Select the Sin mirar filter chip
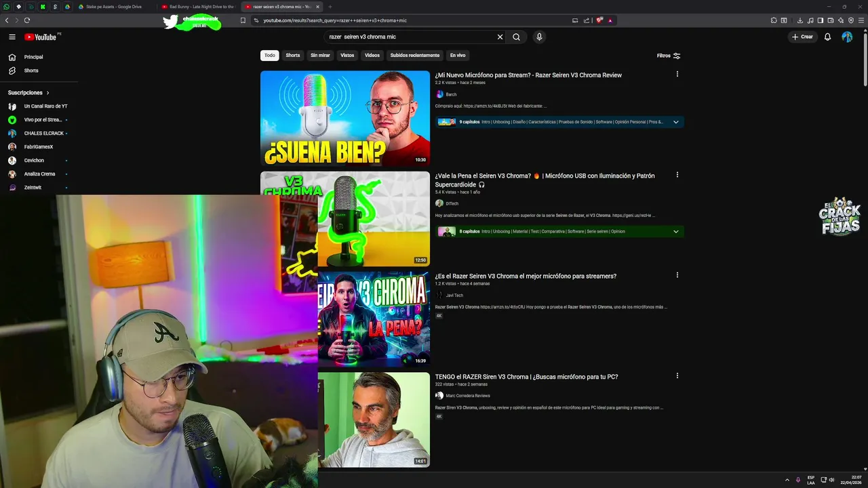The width and height of the screenshot is (868, 488). (x=320, y=55)
